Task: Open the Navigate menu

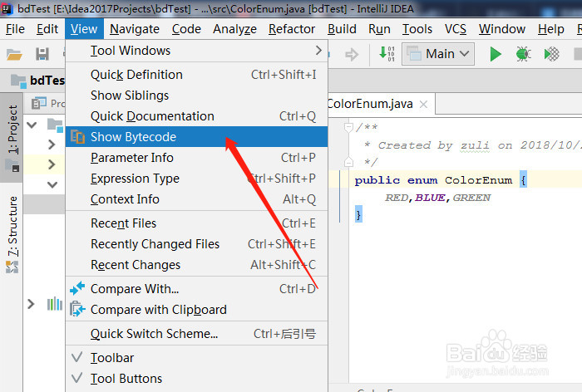Action: pyautogui.click(x=135, y=29)
